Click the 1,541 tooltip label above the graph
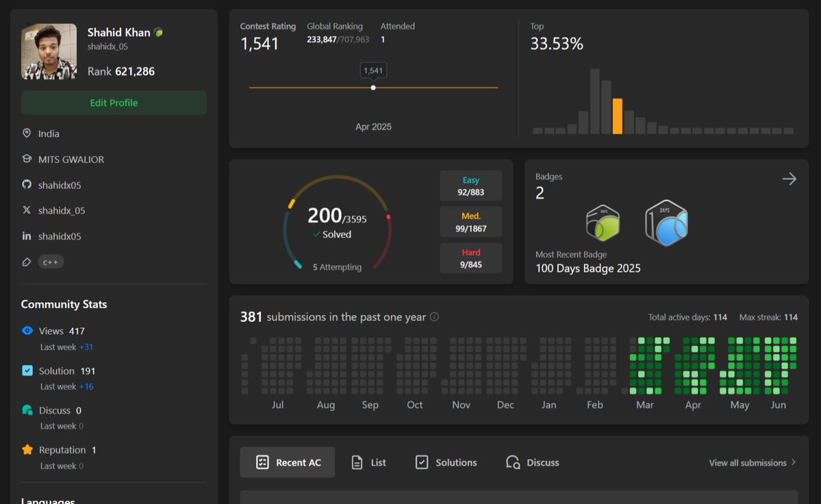The height and width of the screenshot is (504, 821). point(373,71)
